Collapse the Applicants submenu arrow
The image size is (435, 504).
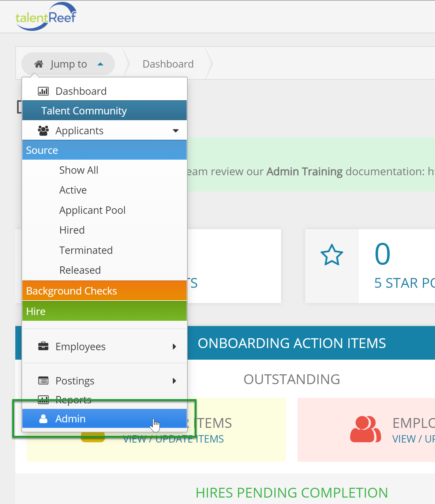(x=175, y=131)
